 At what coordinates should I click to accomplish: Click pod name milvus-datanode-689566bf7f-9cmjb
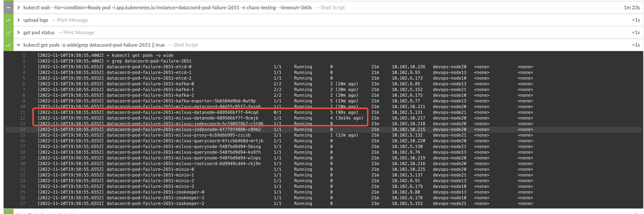pyautogui.click(x=217, y=118)
